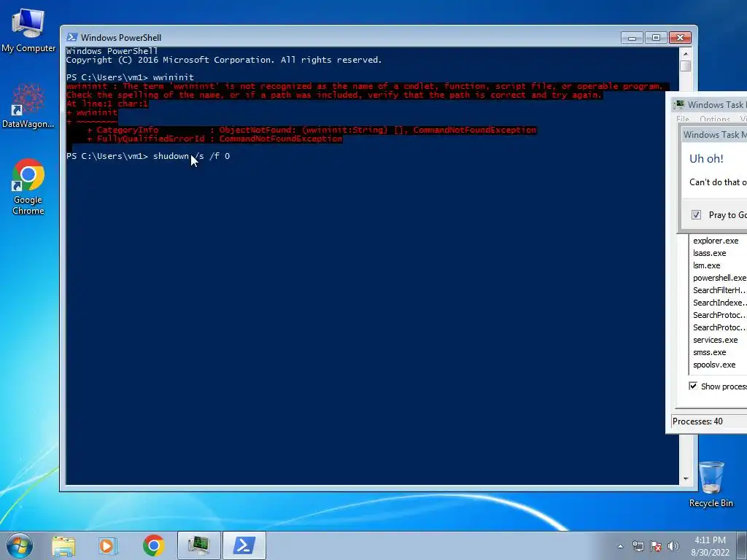Open the taskbar clock showing 4:11 PM
The image size is (747, 560).
point(710,545)
